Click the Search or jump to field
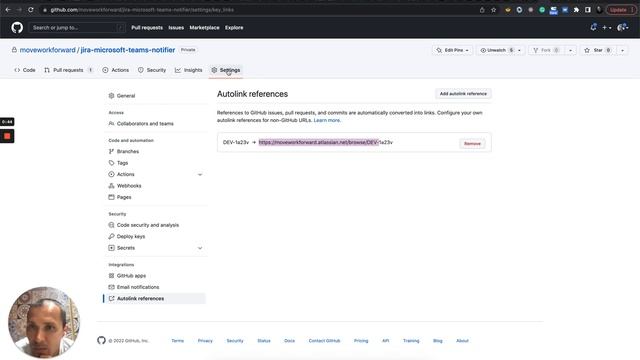 pos(77,28)
